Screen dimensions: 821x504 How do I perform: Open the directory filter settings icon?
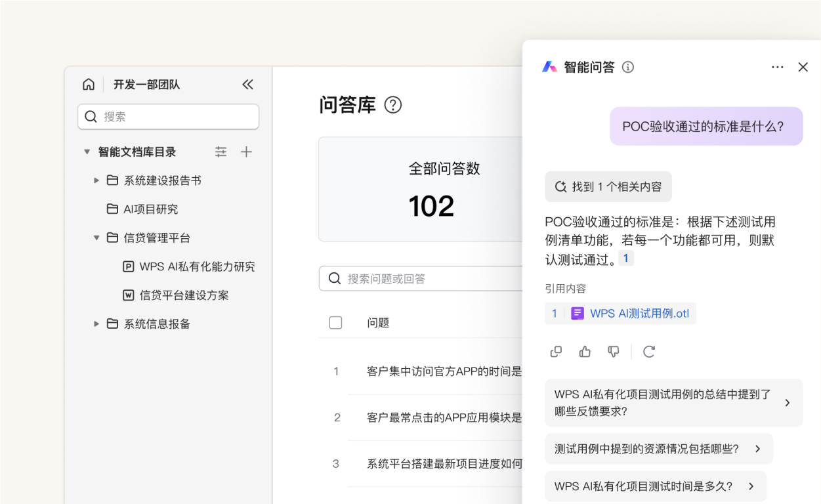point(221,152)
